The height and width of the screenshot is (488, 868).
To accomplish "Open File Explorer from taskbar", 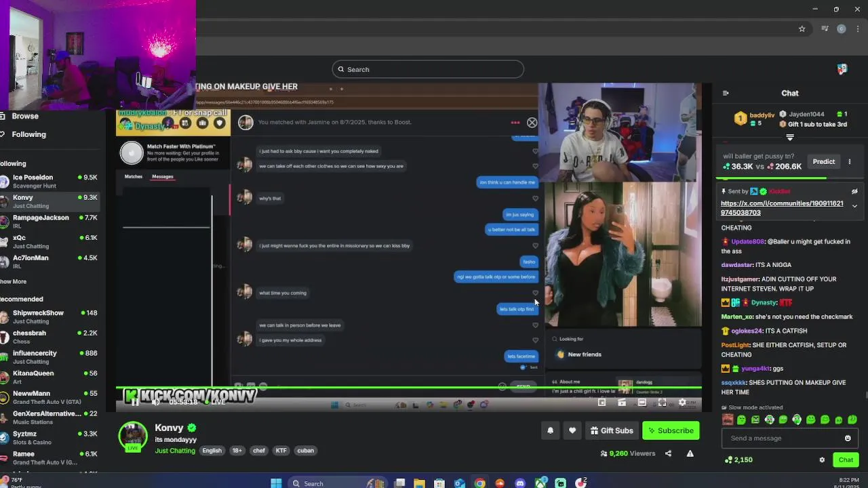I will 419,483.
